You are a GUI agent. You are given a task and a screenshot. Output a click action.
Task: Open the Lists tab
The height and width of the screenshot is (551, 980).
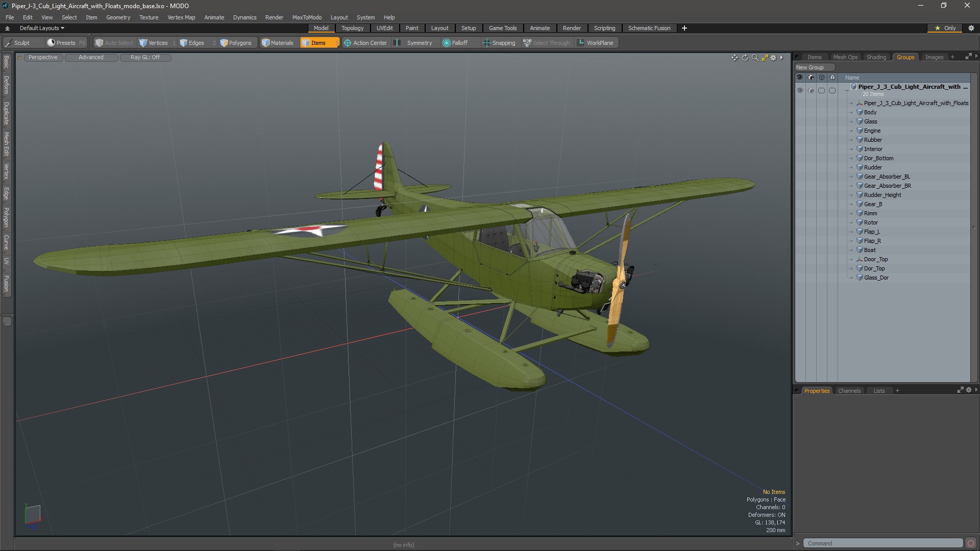[x=879, y=391]
